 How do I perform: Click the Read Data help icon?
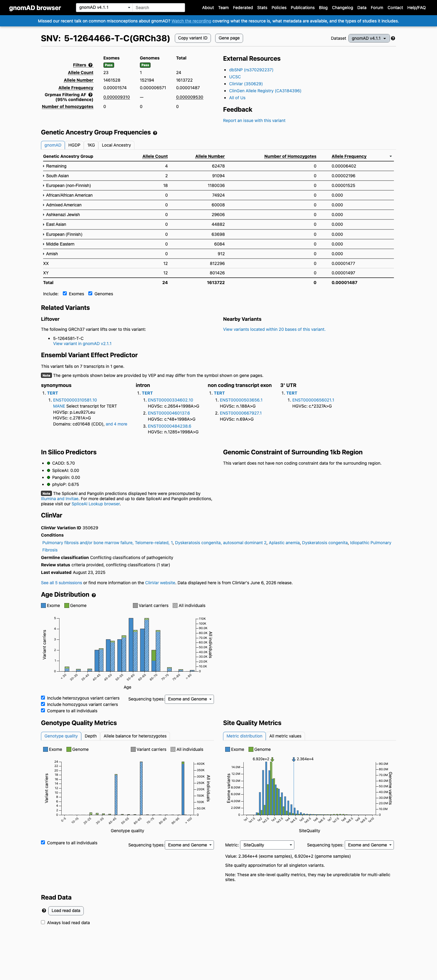(44, 911)
